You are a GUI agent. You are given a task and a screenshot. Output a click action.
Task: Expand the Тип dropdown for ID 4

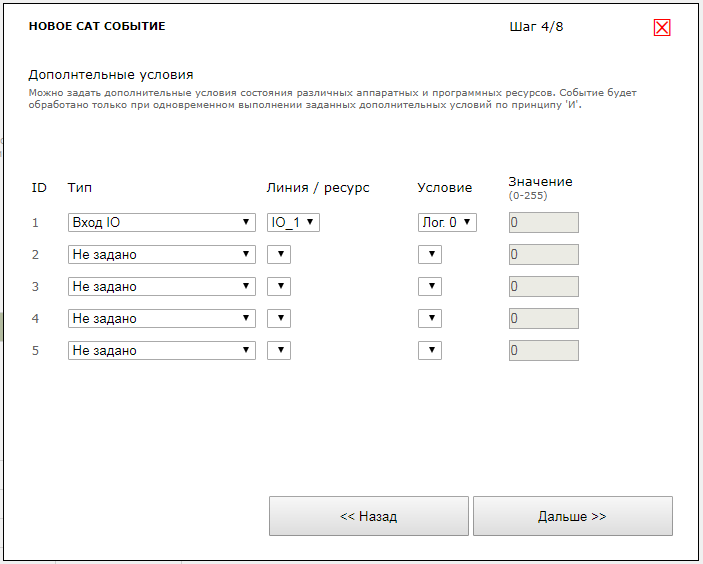161,319
